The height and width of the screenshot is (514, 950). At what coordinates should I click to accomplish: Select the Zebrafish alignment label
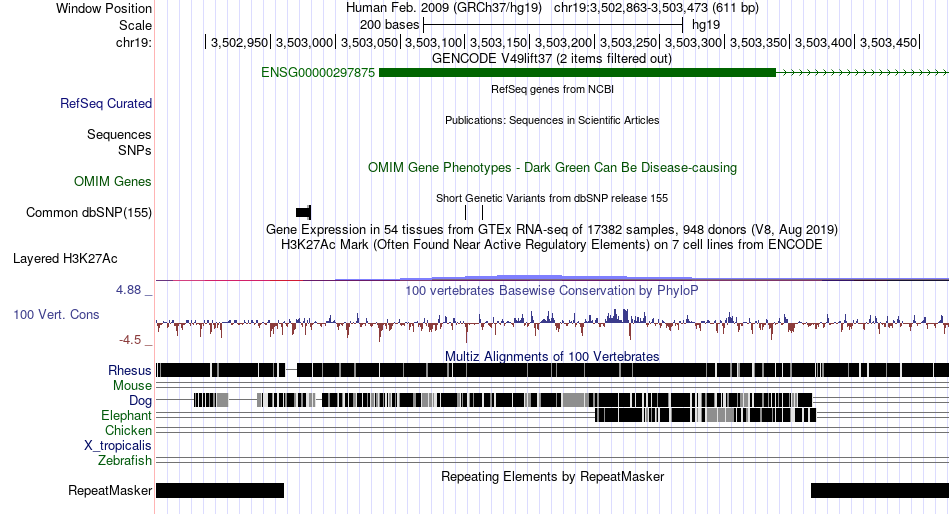125,461
